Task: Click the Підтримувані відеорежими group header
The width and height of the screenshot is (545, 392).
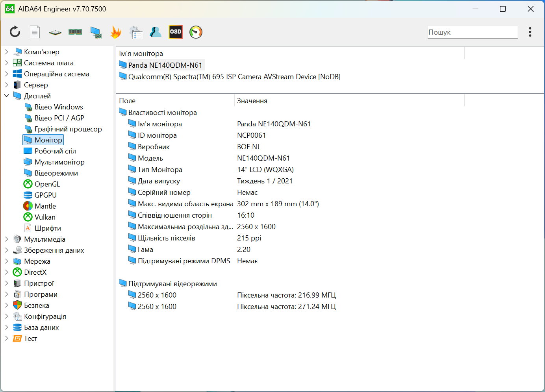Action: 172,284
